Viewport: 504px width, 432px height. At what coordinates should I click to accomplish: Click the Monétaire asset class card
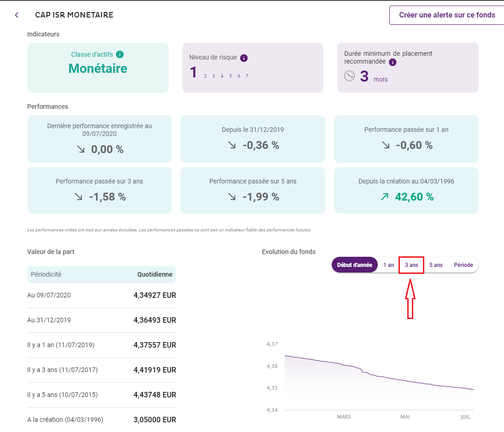pyautogui.click(x=98, y=68)
